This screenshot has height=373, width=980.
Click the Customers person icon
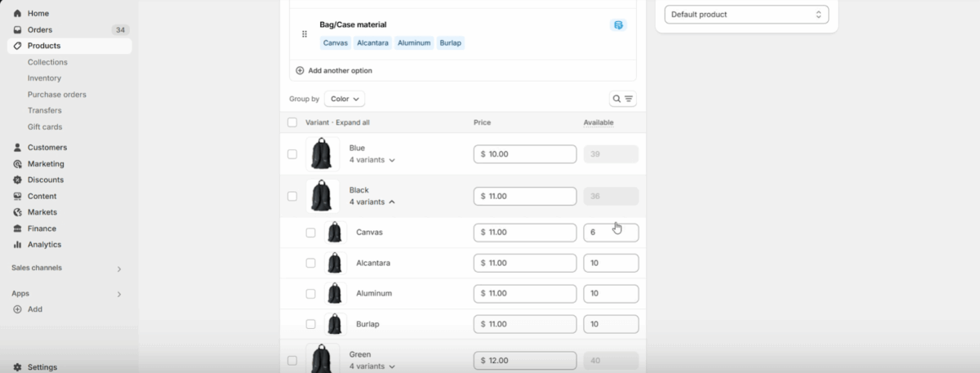pyautogui.click(x=18, y=148)
